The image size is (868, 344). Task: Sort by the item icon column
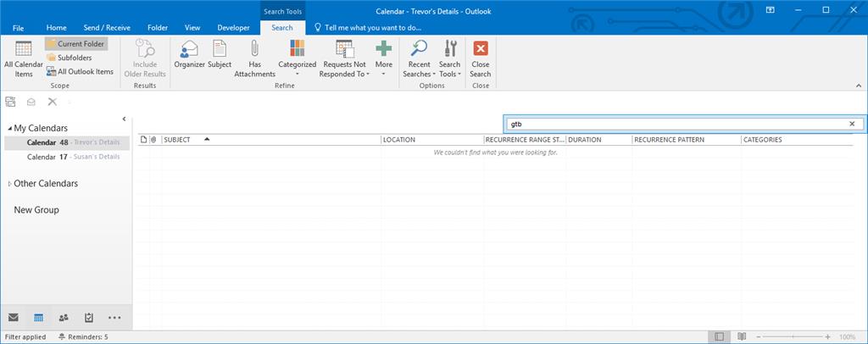coord(144,140)
